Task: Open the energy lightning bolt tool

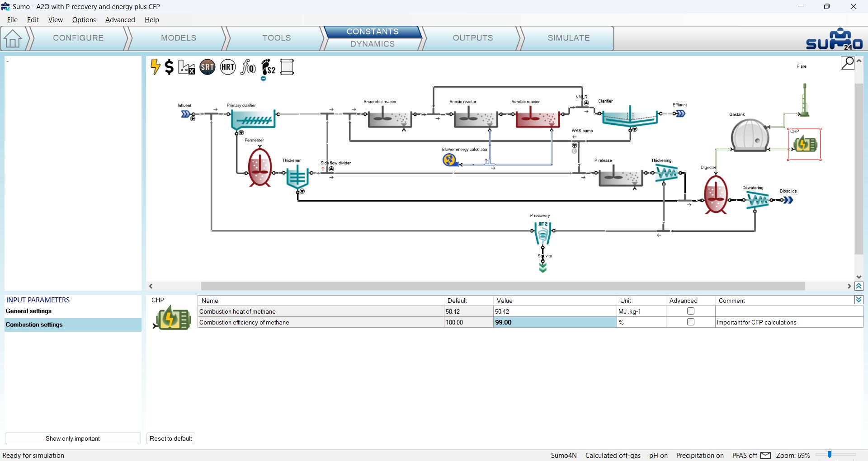Action: point(155,67)
